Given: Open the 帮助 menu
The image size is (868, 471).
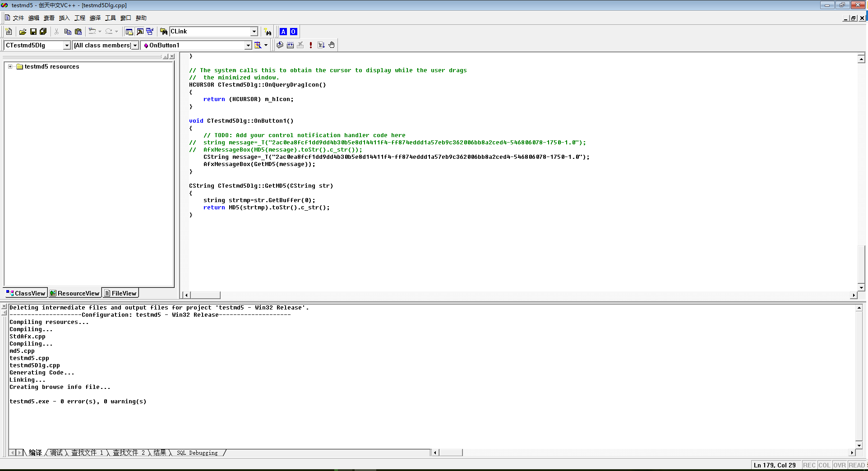Looking at the screenshot, I should [x=141, y=18].
